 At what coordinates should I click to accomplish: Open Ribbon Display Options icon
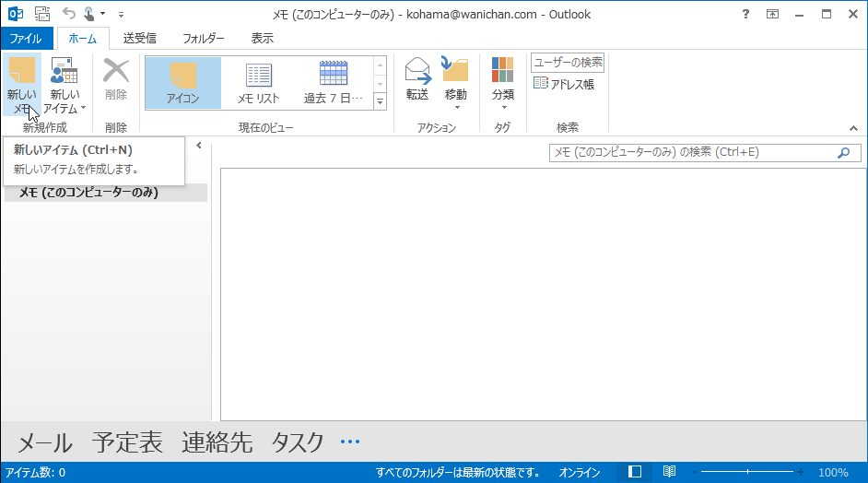tap(772, 15)
